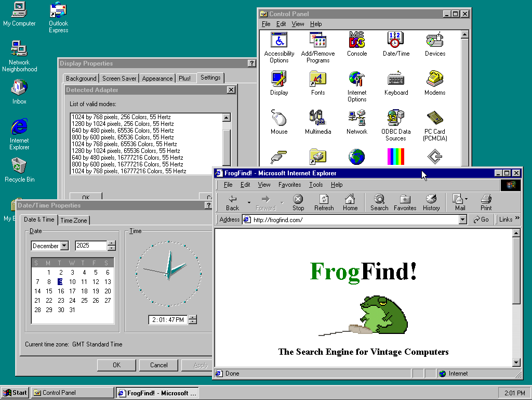The image size is (532, 400).
Task: Expand the month dropdown showing December
Action: coord(64,246)
